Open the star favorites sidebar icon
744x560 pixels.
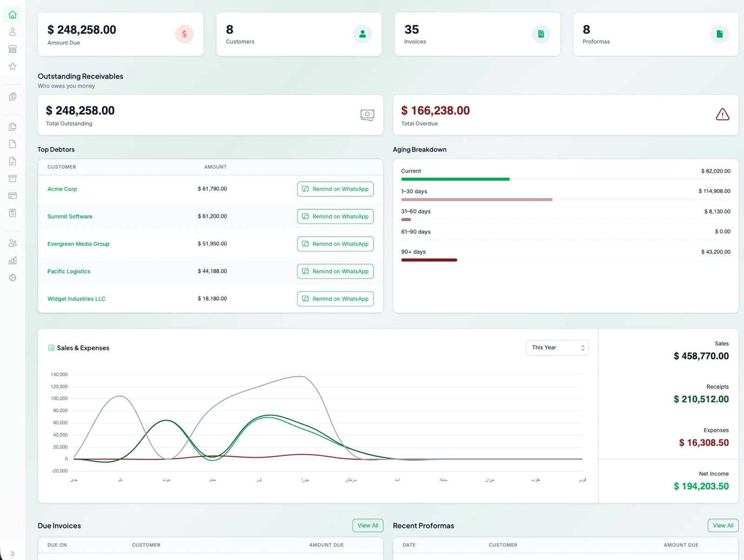click(13, 66)
